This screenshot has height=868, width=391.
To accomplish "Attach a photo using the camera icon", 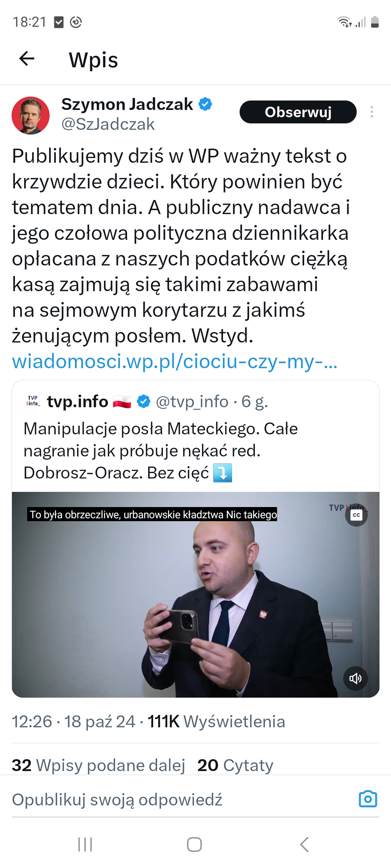I will (x=368, y=799).
